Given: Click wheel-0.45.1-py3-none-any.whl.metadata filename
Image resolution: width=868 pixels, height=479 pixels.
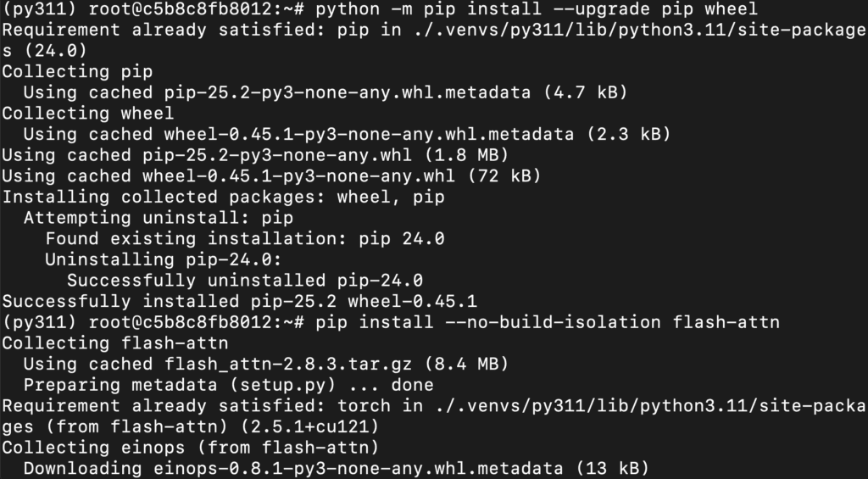Looking at the screenshot, I should 369,134.
